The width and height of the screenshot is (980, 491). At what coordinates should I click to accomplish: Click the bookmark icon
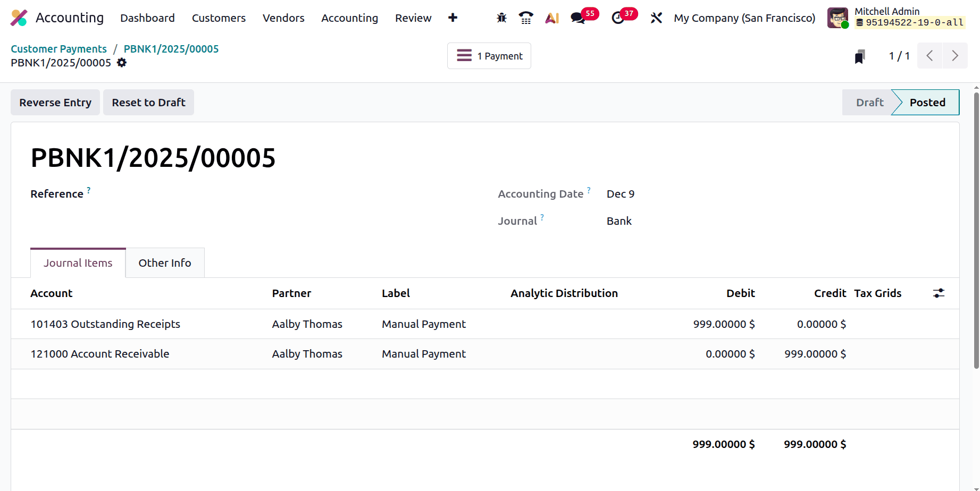(x=860, y=56)
